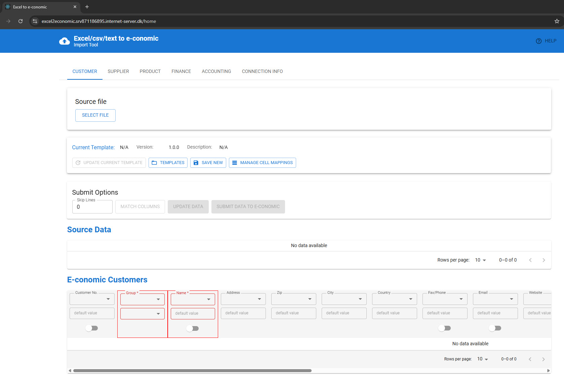Viewport: 564px width, 392px height.
Task: Open the Address column dropdown
Action: (x=243, y=299)
